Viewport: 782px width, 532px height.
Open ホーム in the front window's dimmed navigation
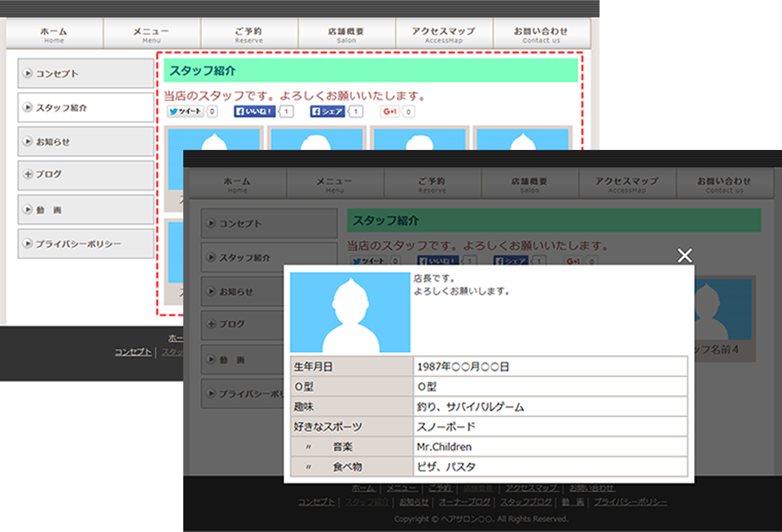pyautogui.click(x=237, y=184)
